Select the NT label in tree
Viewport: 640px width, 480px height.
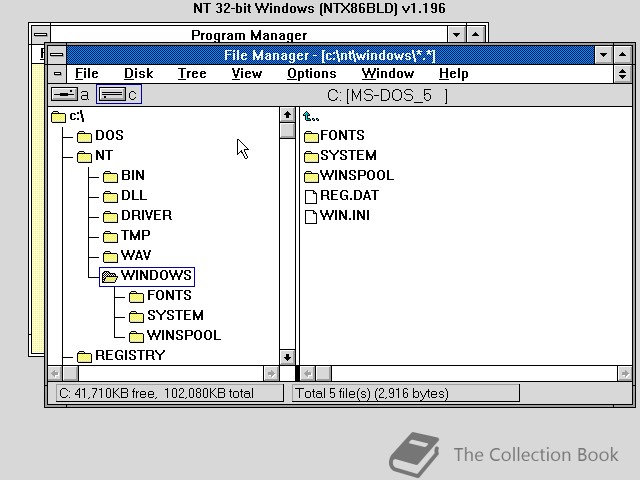(x=104, y=156)
